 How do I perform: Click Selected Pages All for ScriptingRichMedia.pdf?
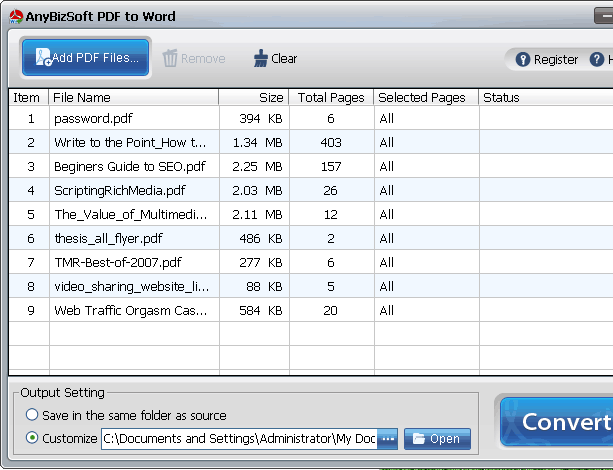tap(386, 190)
